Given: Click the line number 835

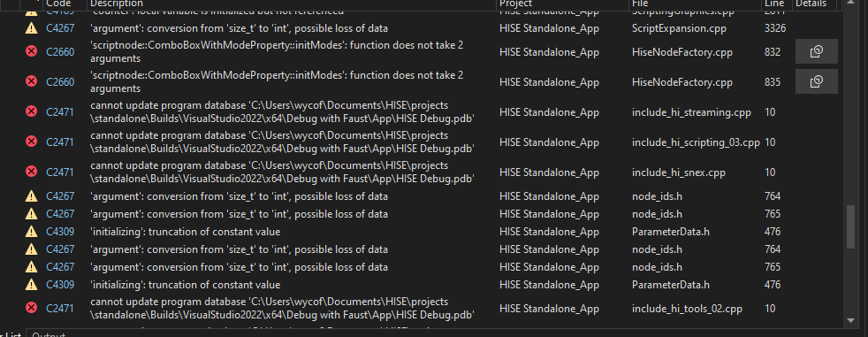Looking at the screenshot, I should pyautogui.click(x=773, y=82).
